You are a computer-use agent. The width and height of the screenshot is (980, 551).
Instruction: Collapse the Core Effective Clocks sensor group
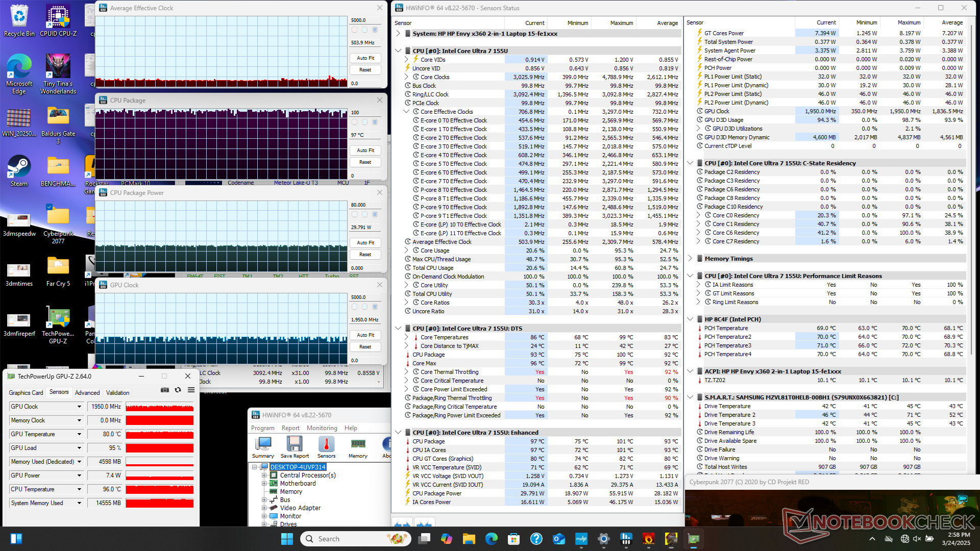click(406, 112)
